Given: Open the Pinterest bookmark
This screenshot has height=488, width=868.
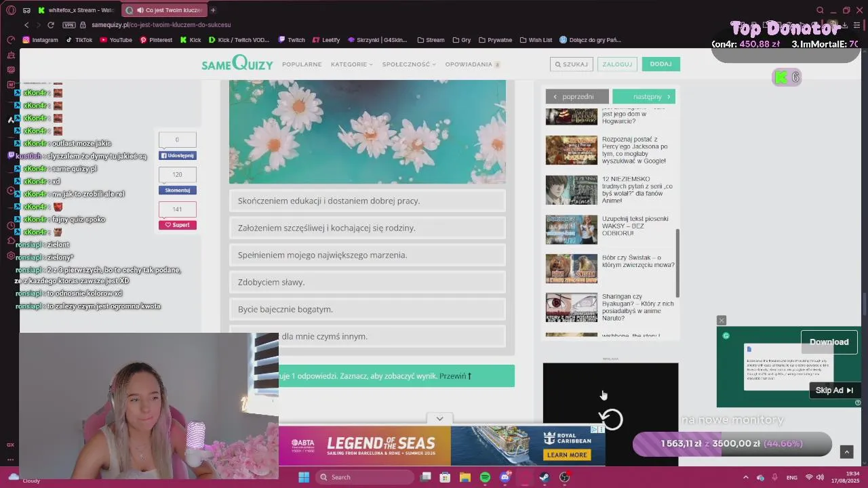Looking at the screenshot, I should pos(156,40).
